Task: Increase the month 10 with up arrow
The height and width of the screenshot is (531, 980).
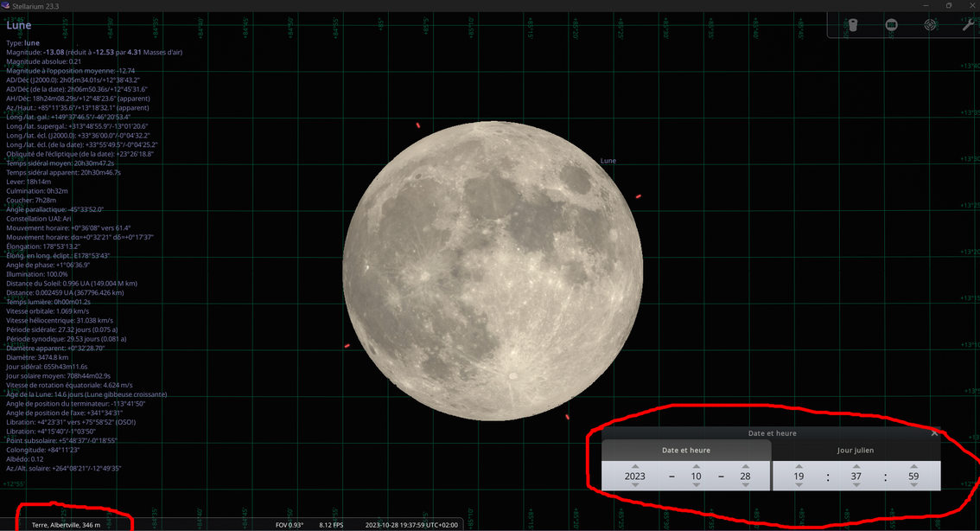Action: click(697, 466)
